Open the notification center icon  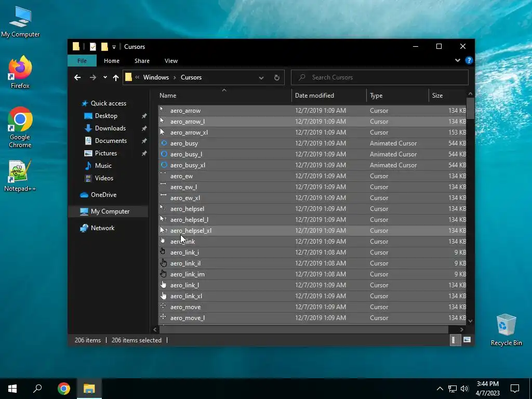pyautogui.click(x=515, y=389)
